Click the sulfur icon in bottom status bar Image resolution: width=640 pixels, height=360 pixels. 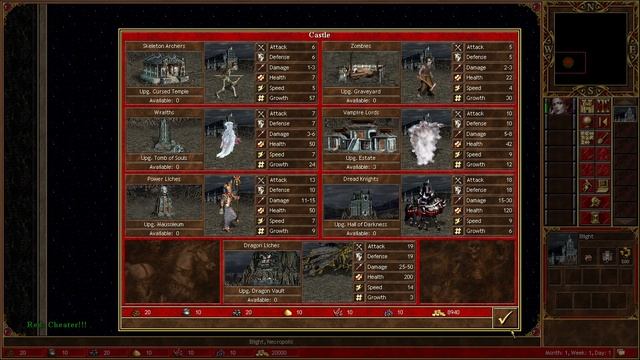[x=137, y=353]
